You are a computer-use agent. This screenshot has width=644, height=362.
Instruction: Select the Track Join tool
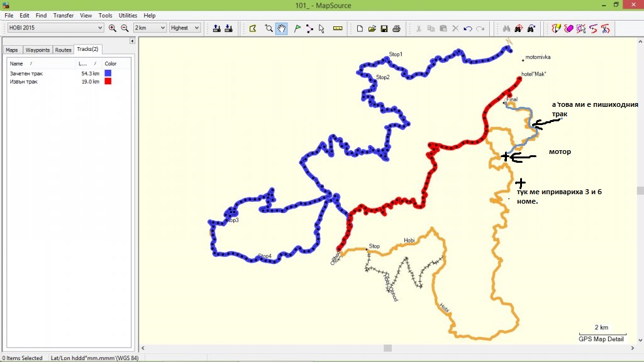pos(593,28)
